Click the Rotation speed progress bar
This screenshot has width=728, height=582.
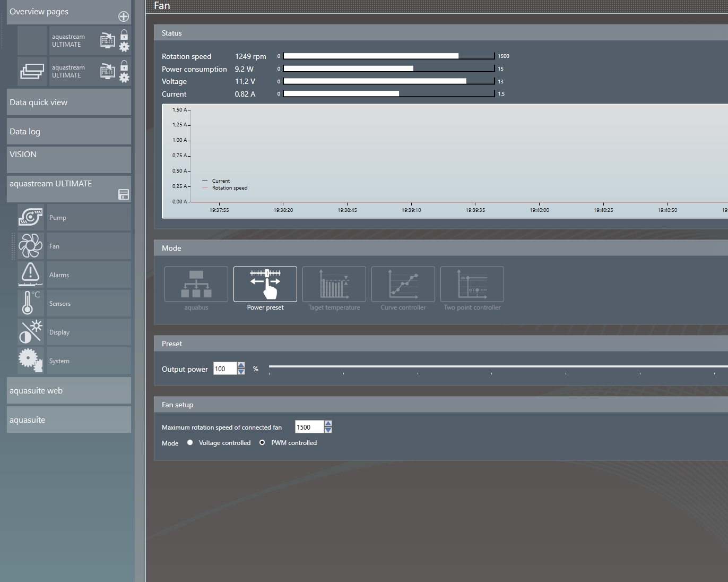389,56
